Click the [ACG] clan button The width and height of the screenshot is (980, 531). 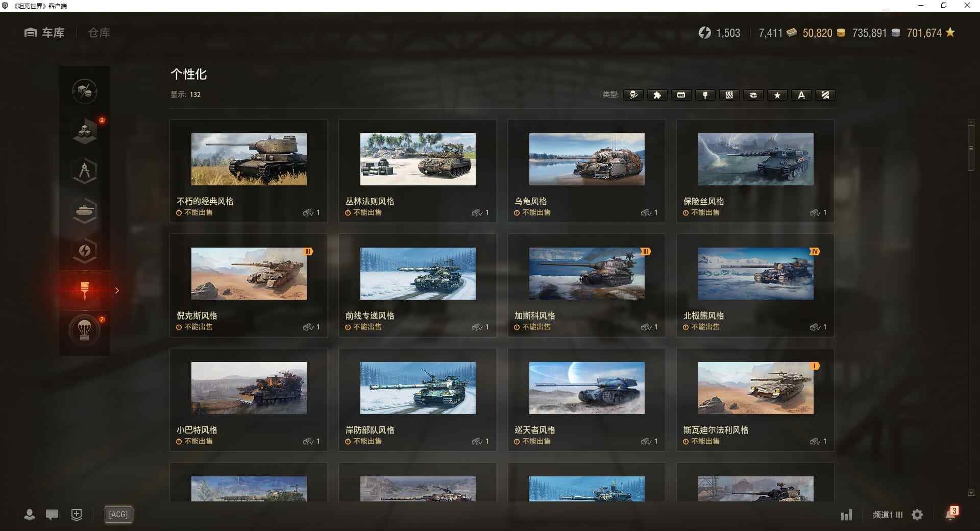point(118,515)
